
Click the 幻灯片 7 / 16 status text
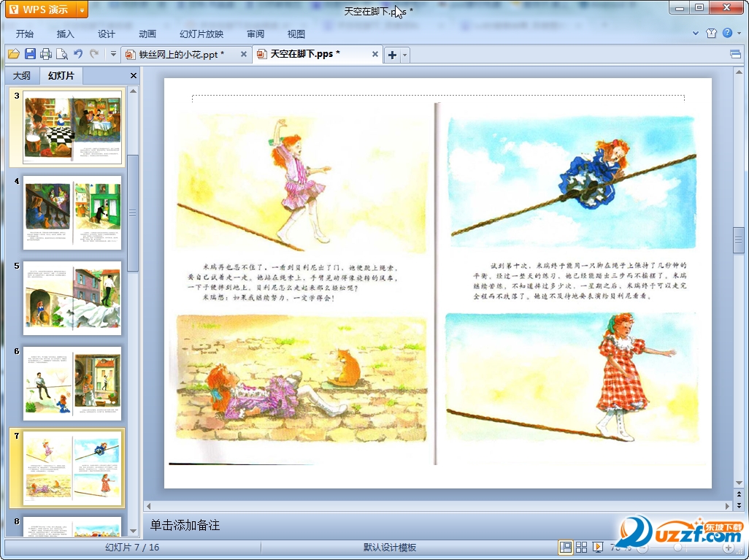click(x=132, y=547)
